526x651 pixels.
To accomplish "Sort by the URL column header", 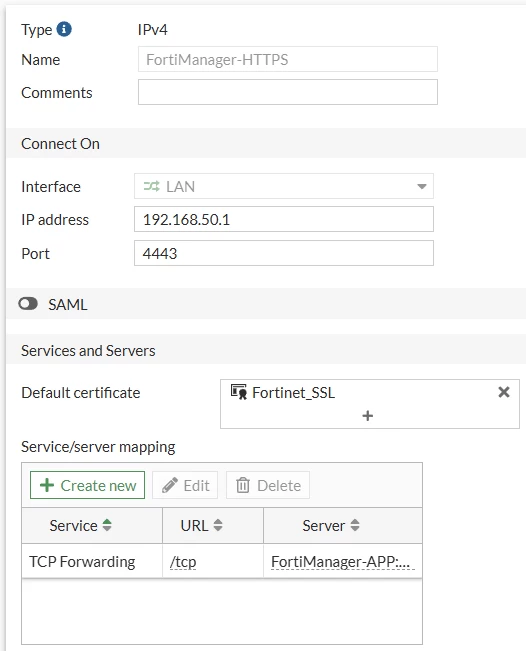I will tap(213, 526).
